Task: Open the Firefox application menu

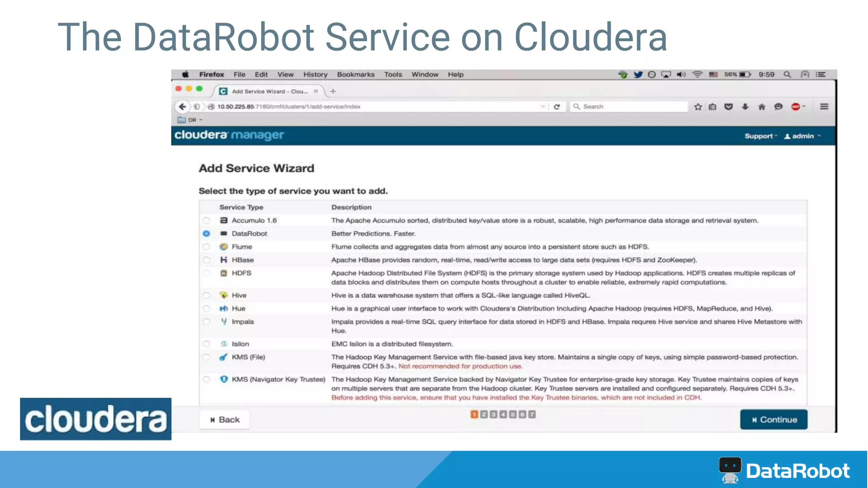Action: (x=211, y=74)
